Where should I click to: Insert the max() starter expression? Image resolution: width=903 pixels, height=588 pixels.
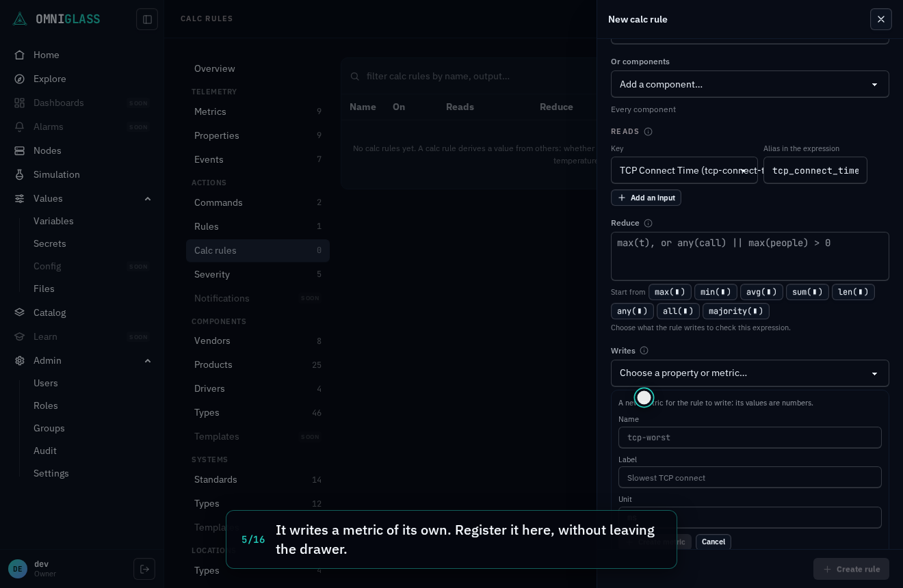coord(670,292)
